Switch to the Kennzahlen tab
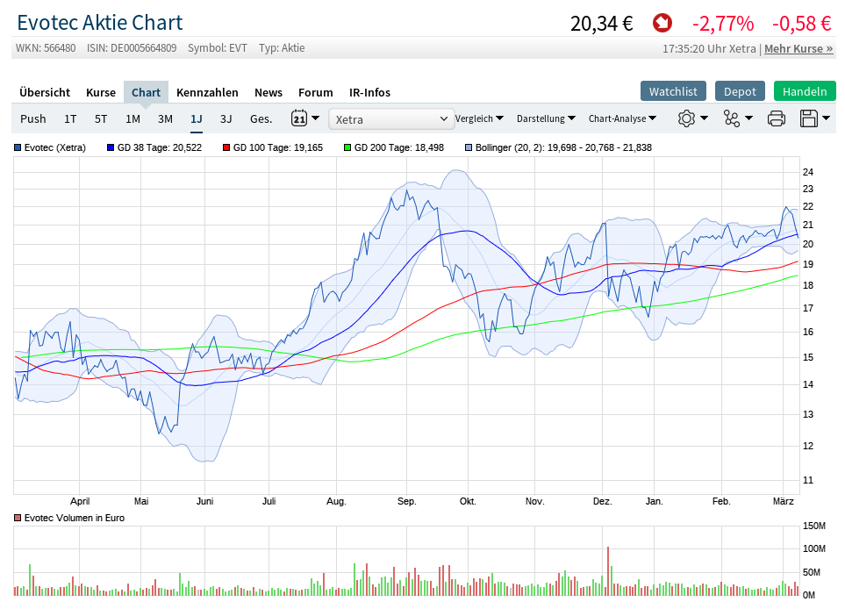The image size is (845, 616). pos(207,92)
